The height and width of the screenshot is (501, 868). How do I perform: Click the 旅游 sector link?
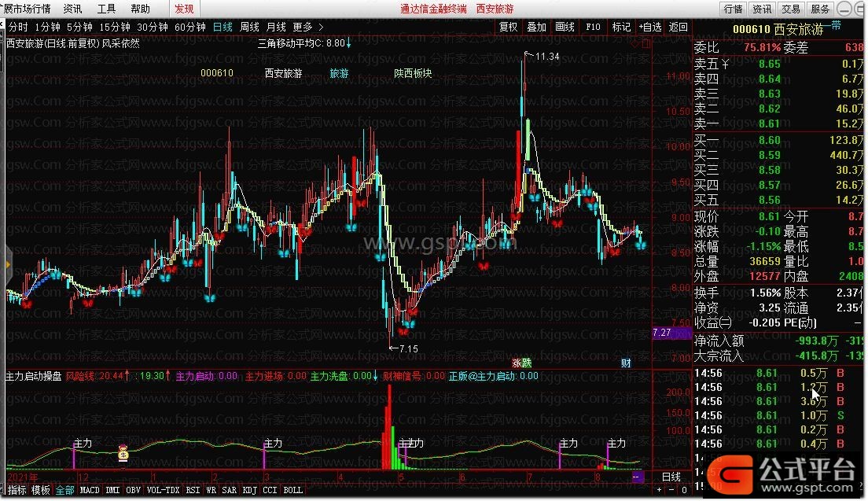click(x=339, y=73)
